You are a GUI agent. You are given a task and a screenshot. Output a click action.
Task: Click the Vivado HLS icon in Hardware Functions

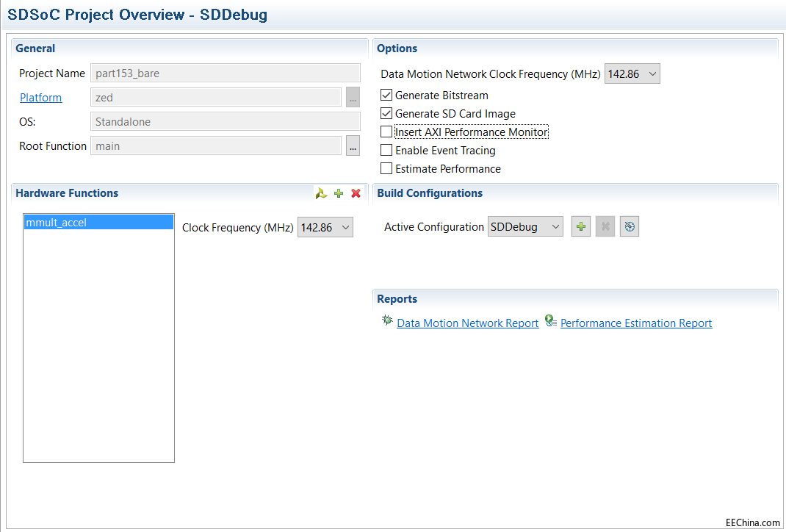point(321,193)
